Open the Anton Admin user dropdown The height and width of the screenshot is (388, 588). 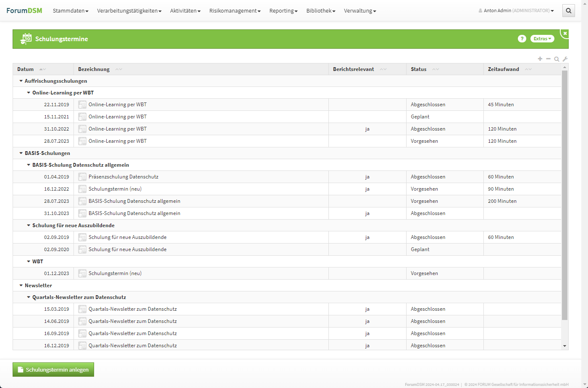[516, 11]
